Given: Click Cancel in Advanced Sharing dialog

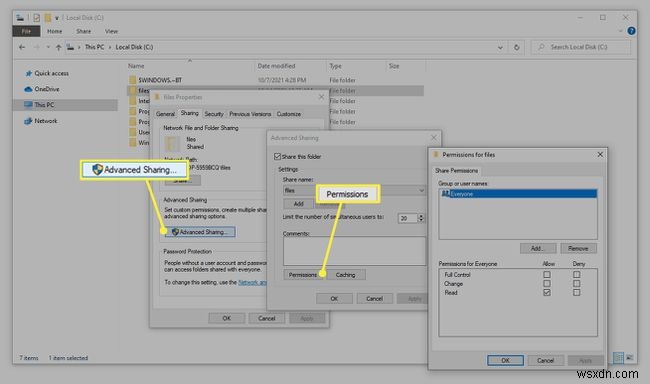Looking at the screenshot, I should (x=374, y=299).
